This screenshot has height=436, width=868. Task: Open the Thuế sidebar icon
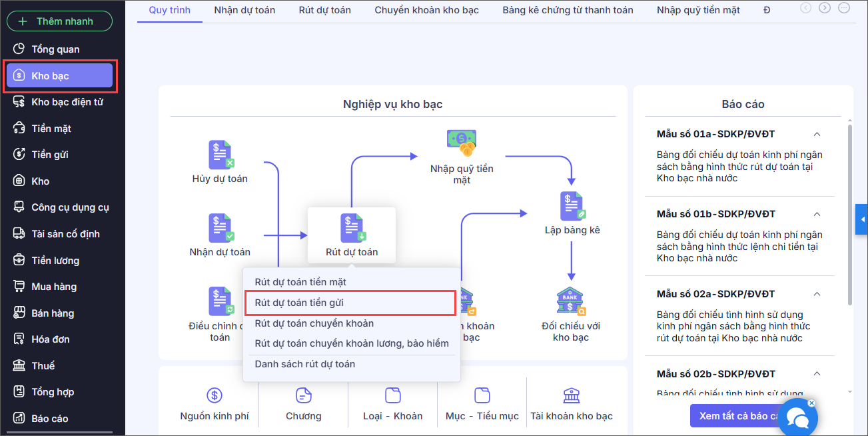pos(19,365)
